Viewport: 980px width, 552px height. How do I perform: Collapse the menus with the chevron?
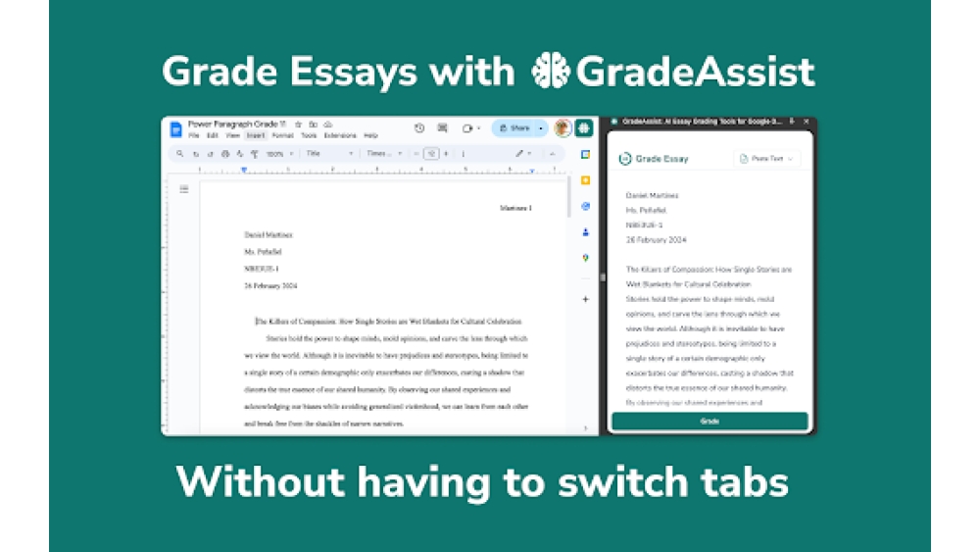(552, 154)
